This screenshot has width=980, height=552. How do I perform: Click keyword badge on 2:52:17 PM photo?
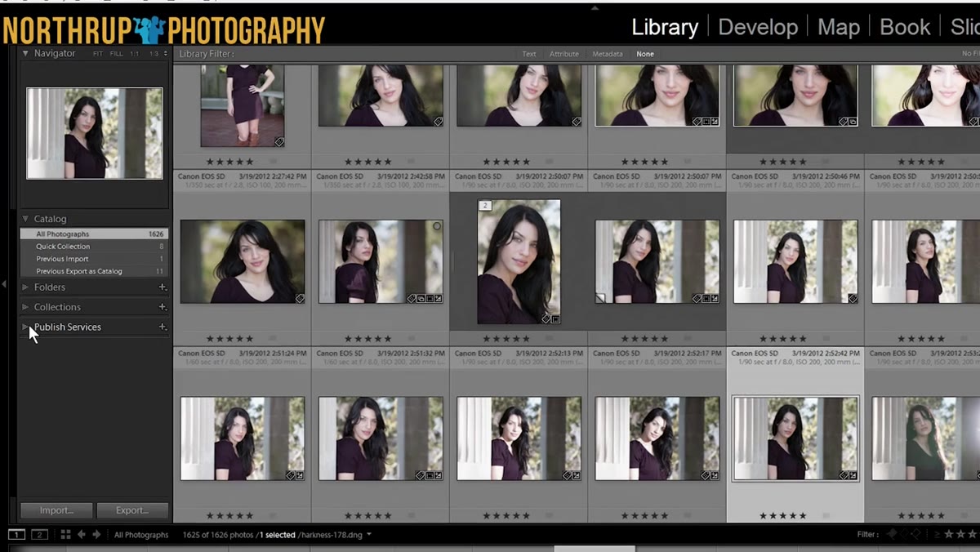point(706,475)
